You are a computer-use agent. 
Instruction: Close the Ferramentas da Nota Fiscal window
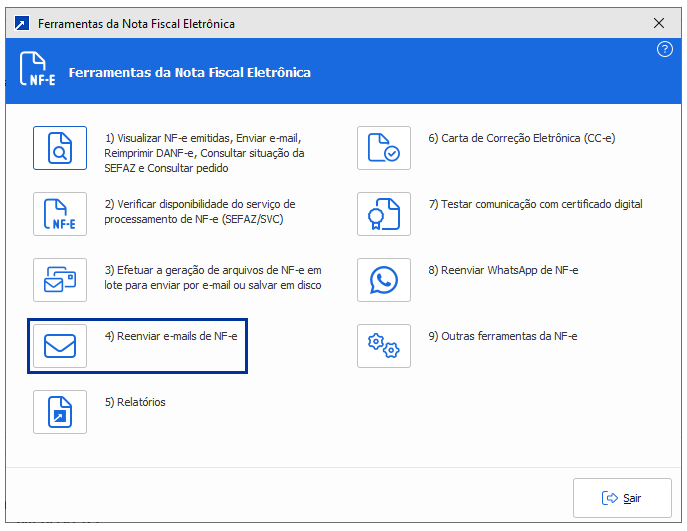click(659, 23)
